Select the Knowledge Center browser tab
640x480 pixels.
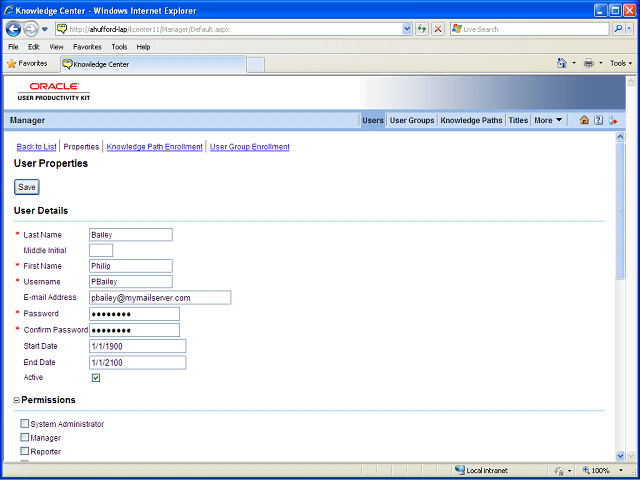pos(153,64)
